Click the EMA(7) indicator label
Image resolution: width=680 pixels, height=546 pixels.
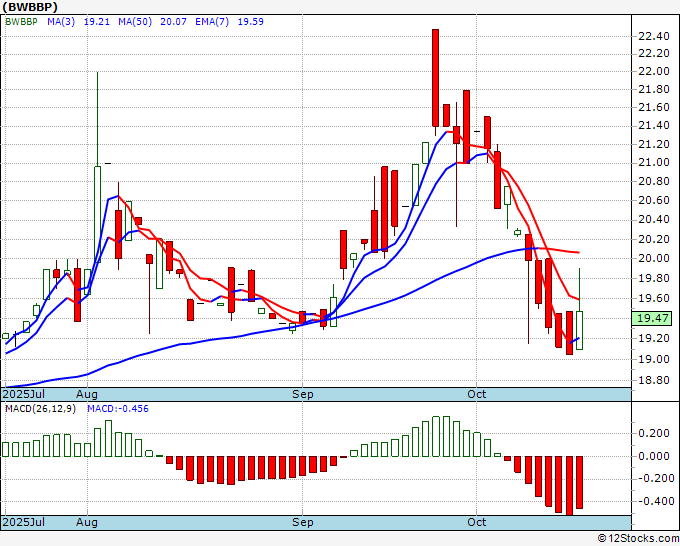tap(212, 22)
